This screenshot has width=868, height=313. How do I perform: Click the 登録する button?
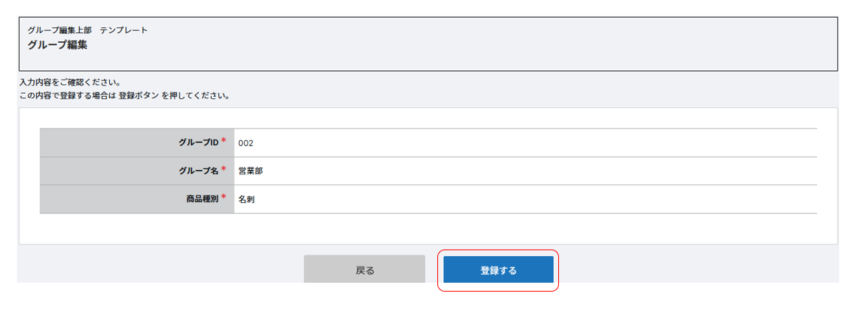coord(498,270)
